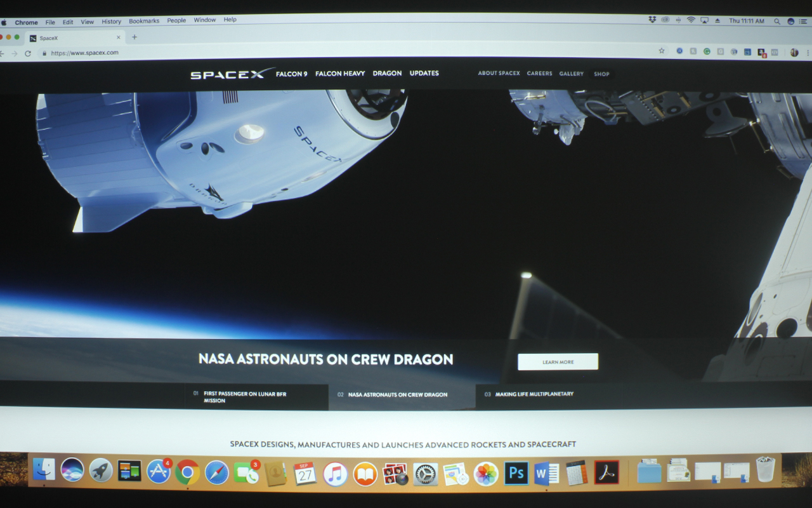Viewport: 812px width, 508px height.
Task: Open the Falcon 9 page
Action: pos(292,74)
